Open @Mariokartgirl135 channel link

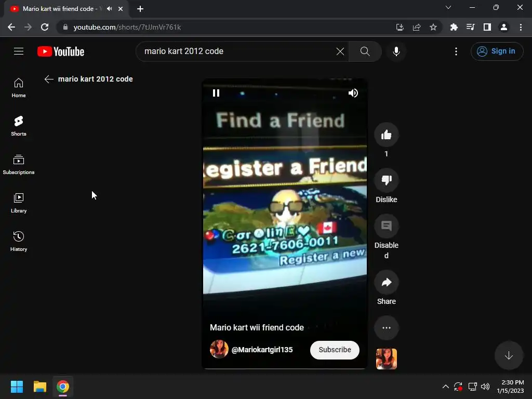coord(262,350)
